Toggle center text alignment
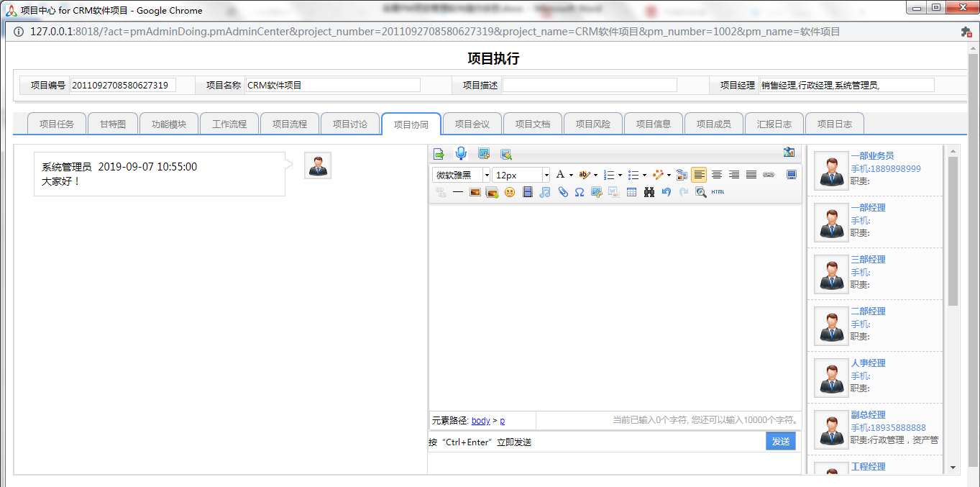Screen dimensions: 980x487 [x=716, y=175]
